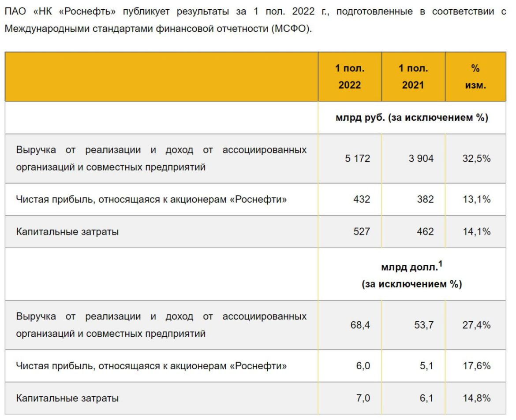The width and height of the screenshot is (516, 420).
Task: Click footnote superscript 1 after "млрд долл."
Action: click(440, 264)
